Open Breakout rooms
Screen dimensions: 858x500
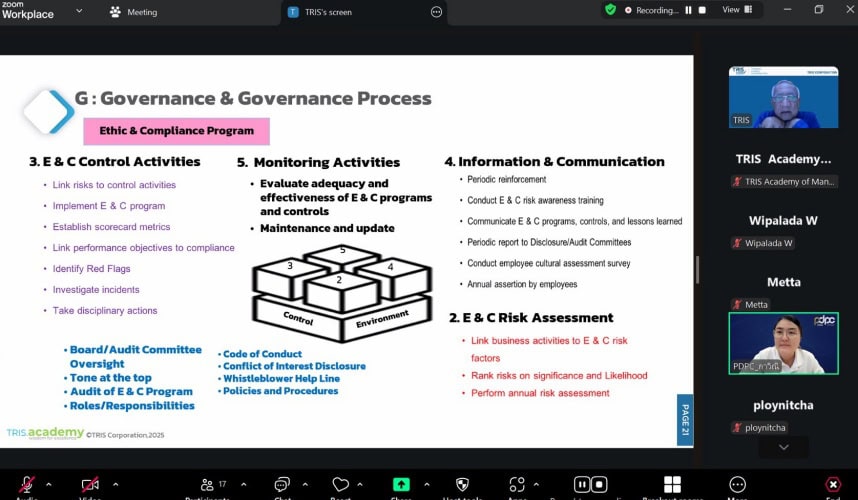click(x=672, y=485)
